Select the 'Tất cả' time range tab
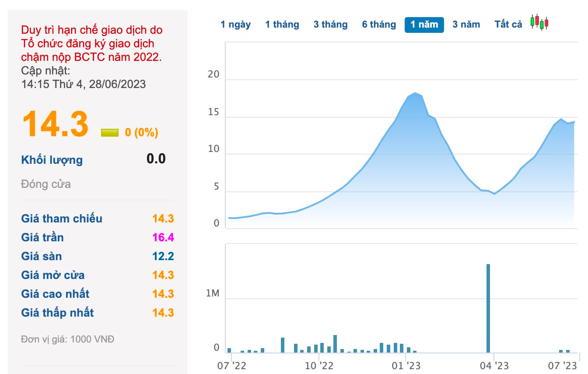The height and width of the screenshot is (374, 588). (x=508, y=25)
